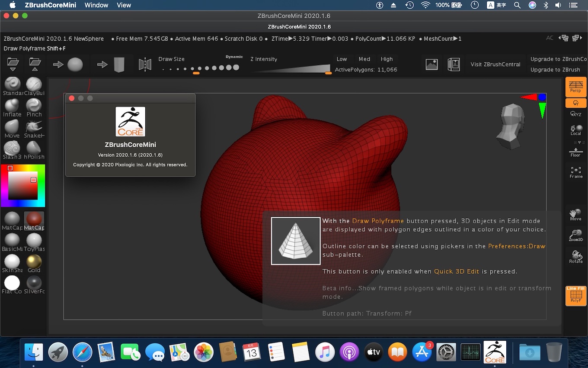Click the Move view navigation button
Viewport: 588px width, 368px height.
(576, 215)
